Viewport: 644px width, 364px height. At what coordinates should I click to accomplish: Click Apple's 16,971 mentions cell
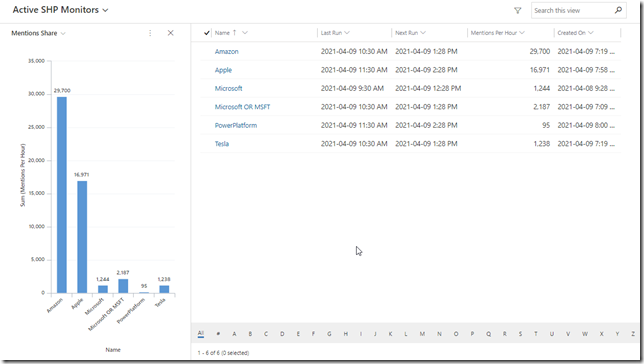click(540, 70)
